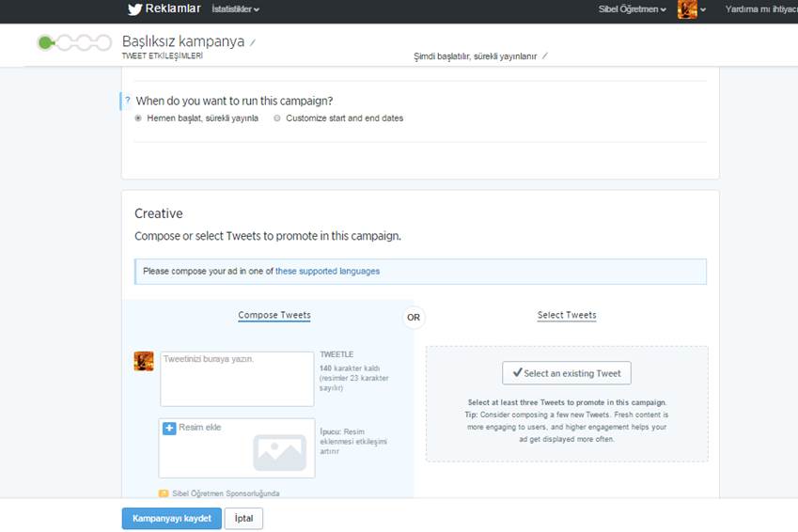Click pencil icon beside schedule summary text
Image resolution: width=798 pixels, height=532 pixels.
tap(545, 56)
